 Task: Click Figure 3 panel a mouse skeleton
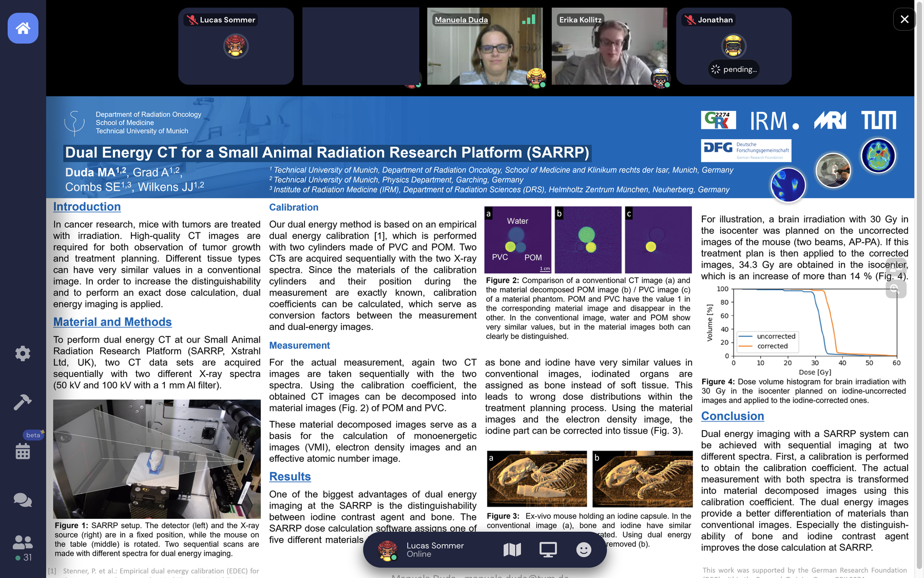pos(537,479)
